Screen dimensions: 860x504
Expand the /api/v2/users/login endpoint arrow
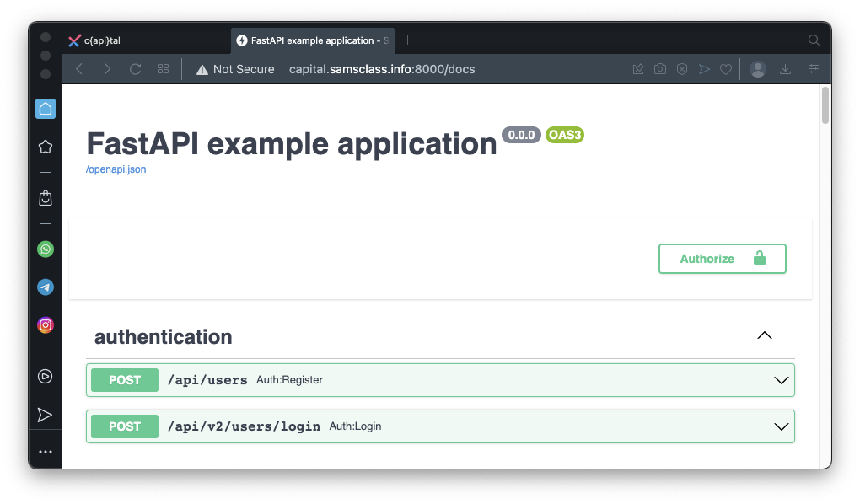[781, 426]
